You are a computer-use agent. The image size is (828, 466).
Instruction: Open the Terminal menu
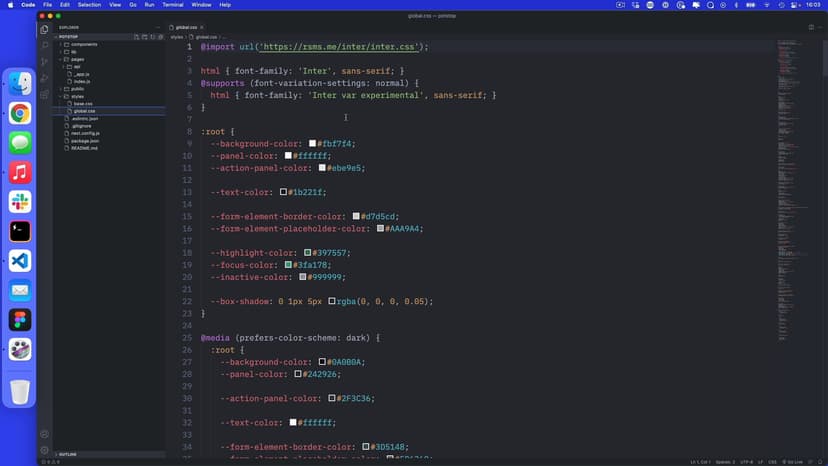tap(172, 5)
